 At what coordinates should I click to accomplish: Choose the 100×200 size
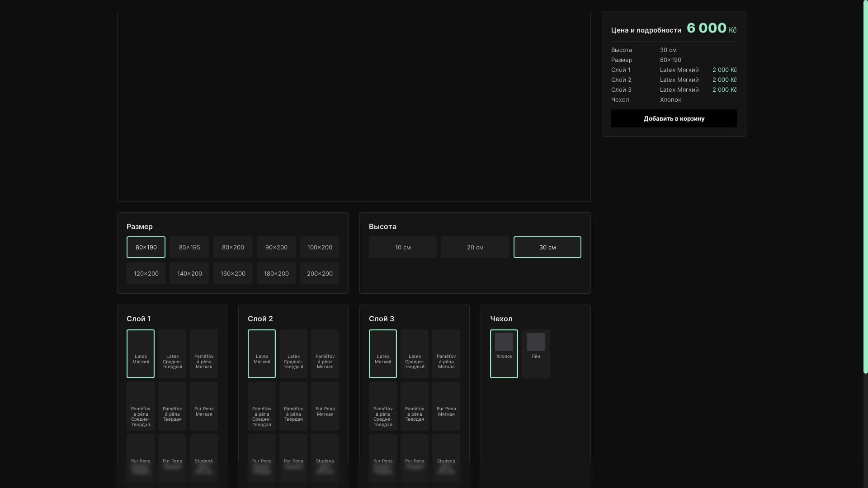coord(320,247)
